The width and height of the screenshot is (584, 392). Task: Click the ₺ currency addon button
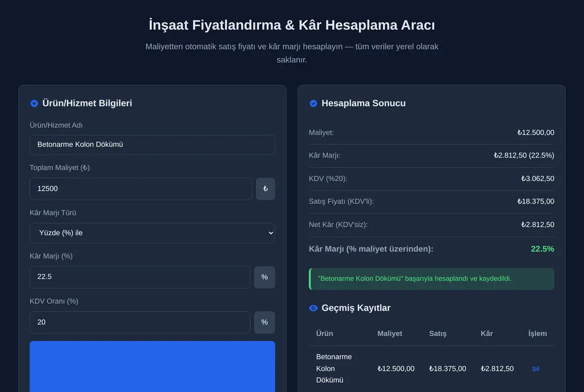pos(265,189)
